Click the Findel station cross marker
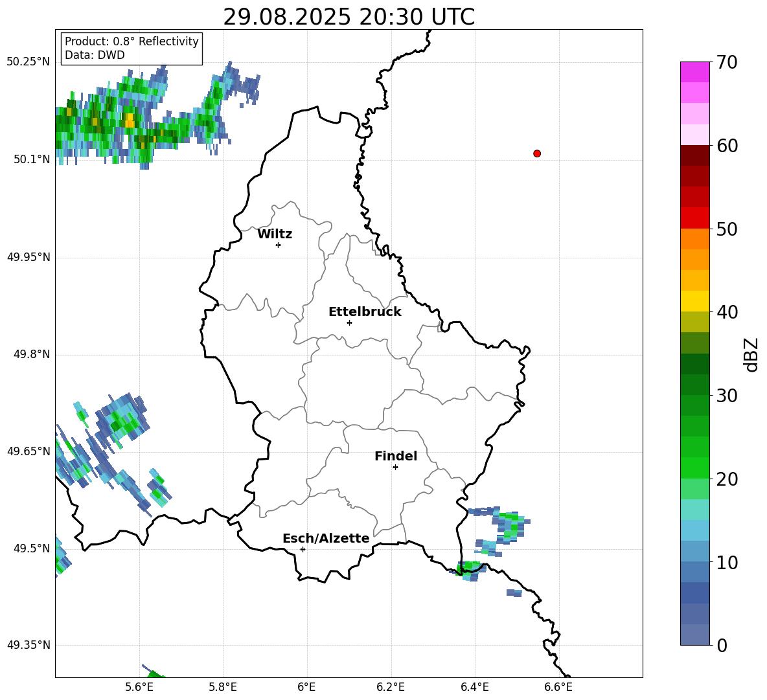The image size is (767, 700). click(x=395, y=468)
